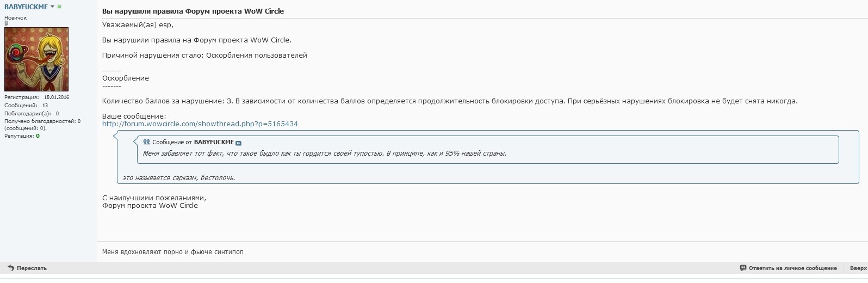
Task: Click the signature line Меня вдохновляют порно
Action: 173,252
